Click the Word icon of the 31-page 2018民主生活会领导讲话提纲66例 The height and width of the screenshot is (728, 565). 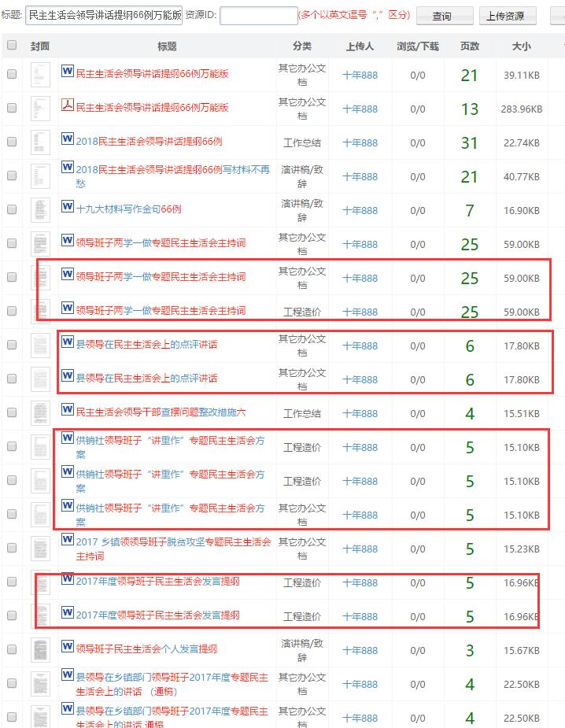click(68, 140)
